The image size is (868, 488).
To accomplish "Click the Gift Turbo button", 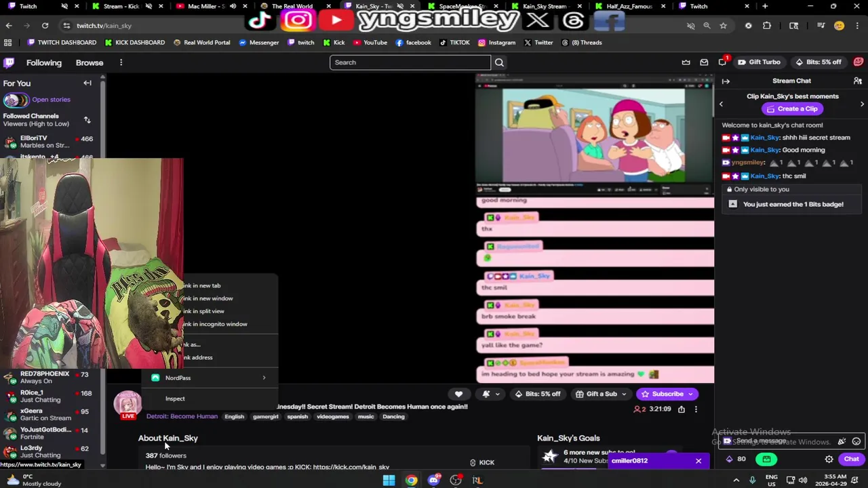I will [759, 62].
